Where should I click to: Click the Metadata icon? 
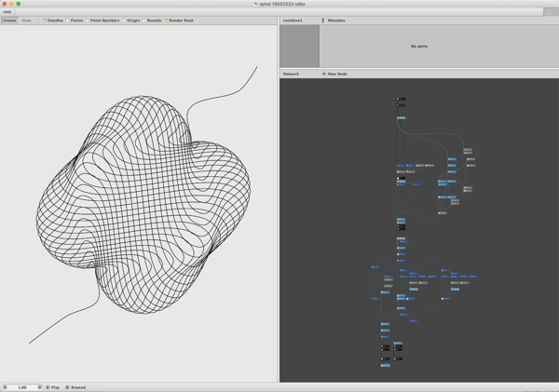click(x=323, y=20)
